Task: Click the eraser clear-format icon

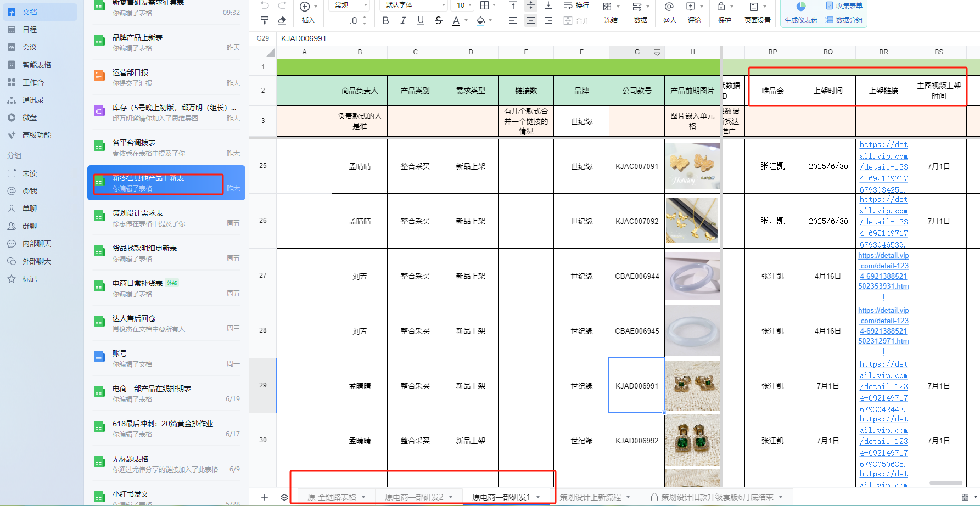Action: pos(282,20)
